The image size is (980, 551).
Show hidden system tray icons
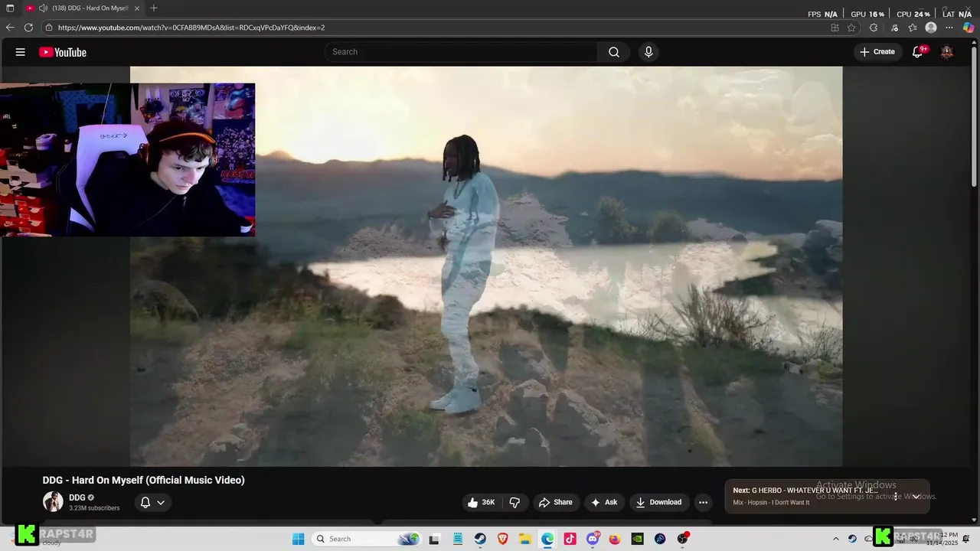click(835, 539)
